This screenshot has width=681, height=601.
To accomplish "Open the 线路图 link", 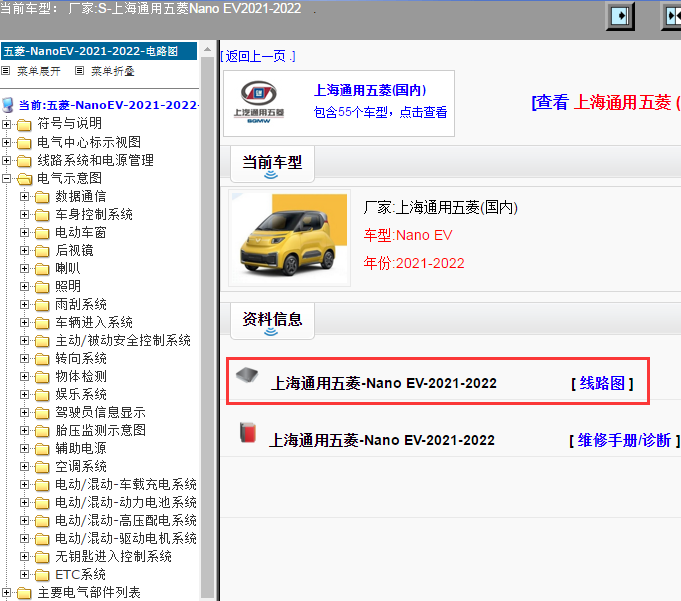I will click(602, 383).
